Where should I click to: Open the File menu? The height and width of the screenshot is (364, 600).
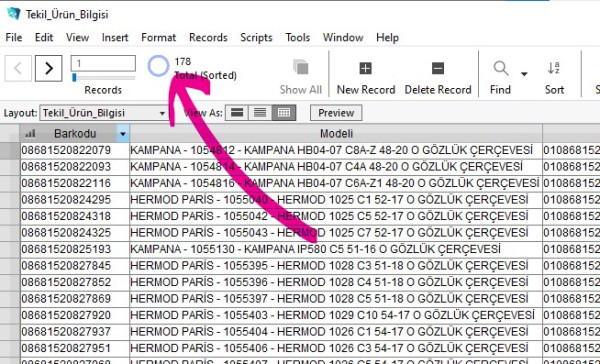(14, 38)
